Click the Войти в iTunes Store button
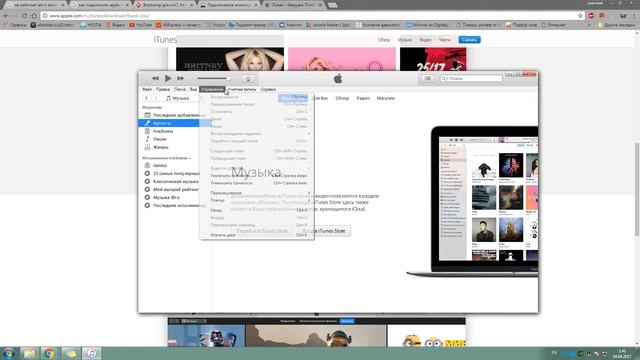 (324, 231)
